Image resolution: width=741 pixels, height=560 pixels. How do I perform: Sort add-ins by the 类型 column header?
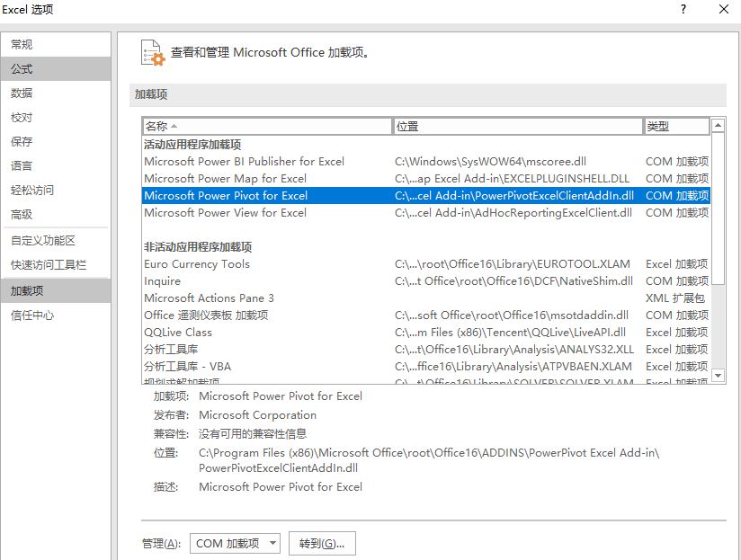coord(676,126)
